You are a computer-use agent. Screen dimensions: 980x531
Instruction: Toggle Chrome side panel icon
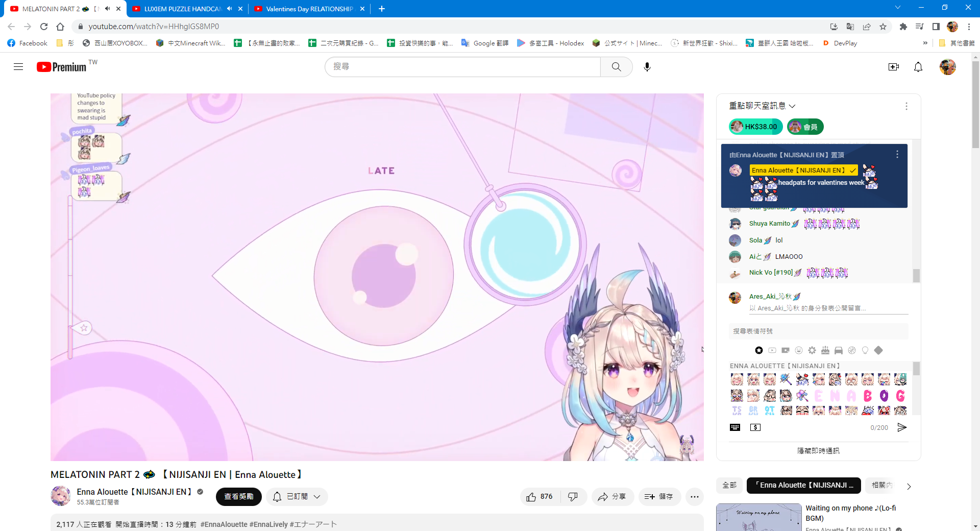coord(936,27)
